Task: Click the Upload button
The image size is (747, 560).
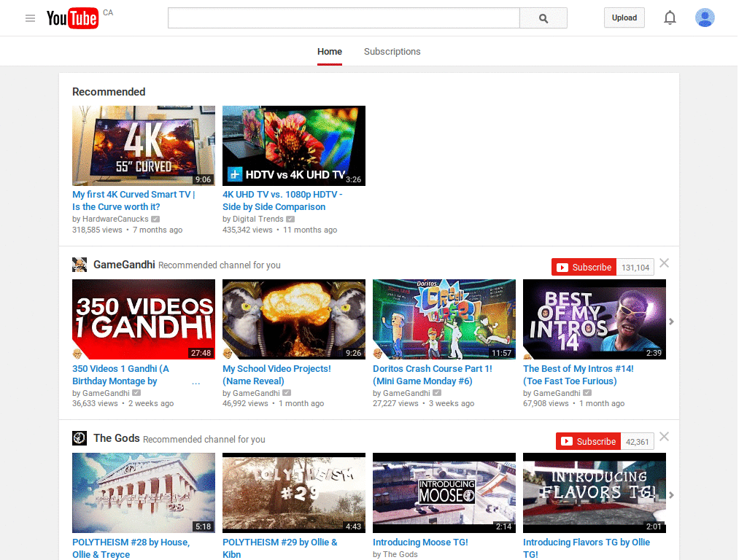Action: [624, 18]
